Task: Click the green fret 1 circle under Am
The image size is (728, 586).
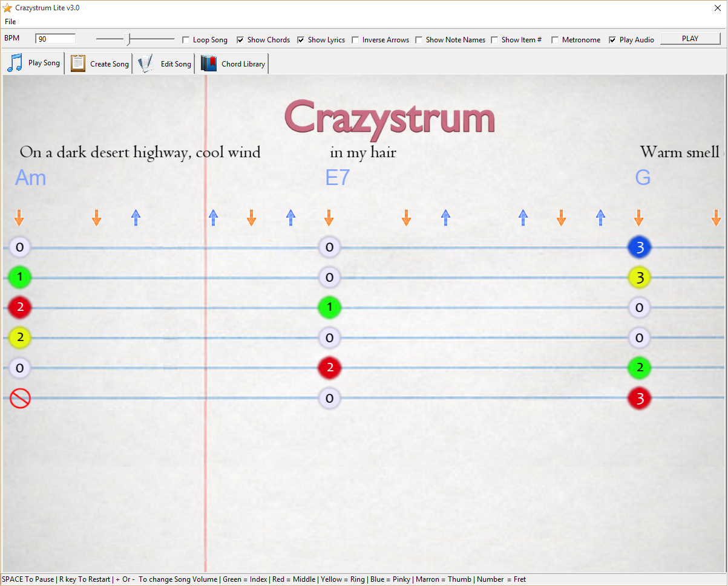Action: pos(20,278)
